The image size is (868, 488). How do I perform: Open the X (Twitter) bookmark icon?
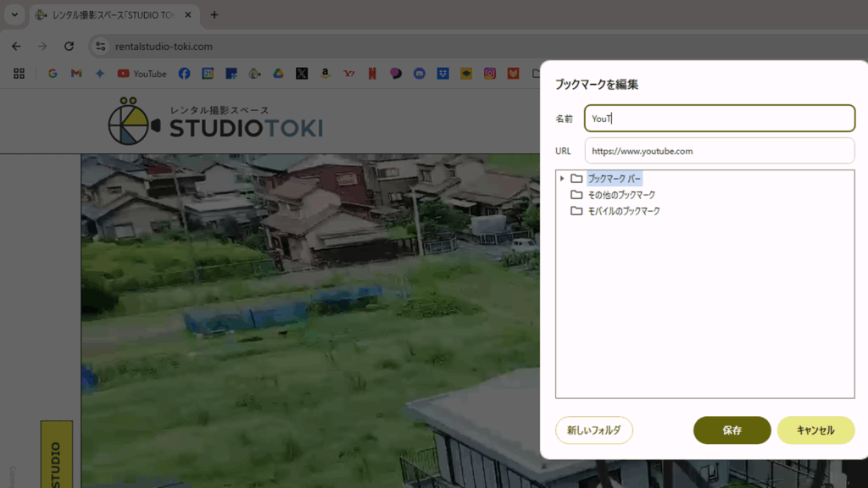pos(302,73)
